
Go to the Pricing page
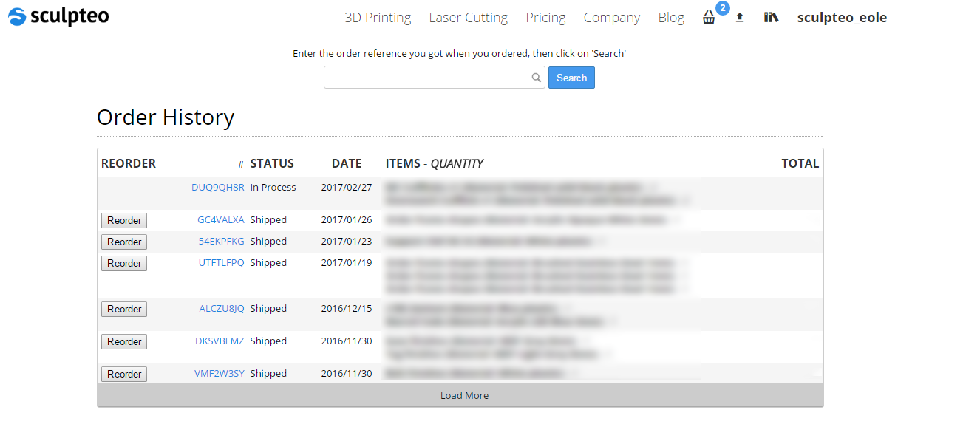545,18
